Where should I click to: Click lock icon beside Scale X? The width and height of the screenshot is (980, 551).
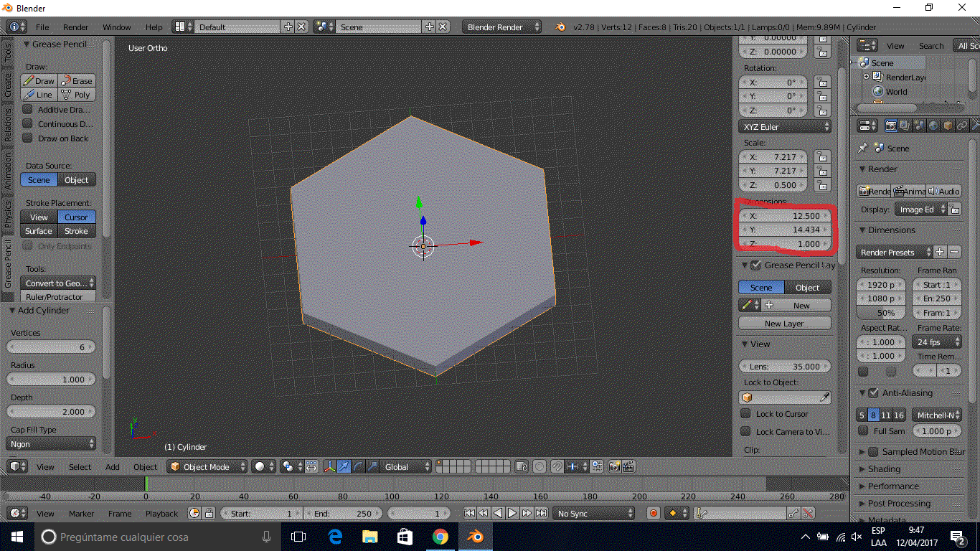822,156
